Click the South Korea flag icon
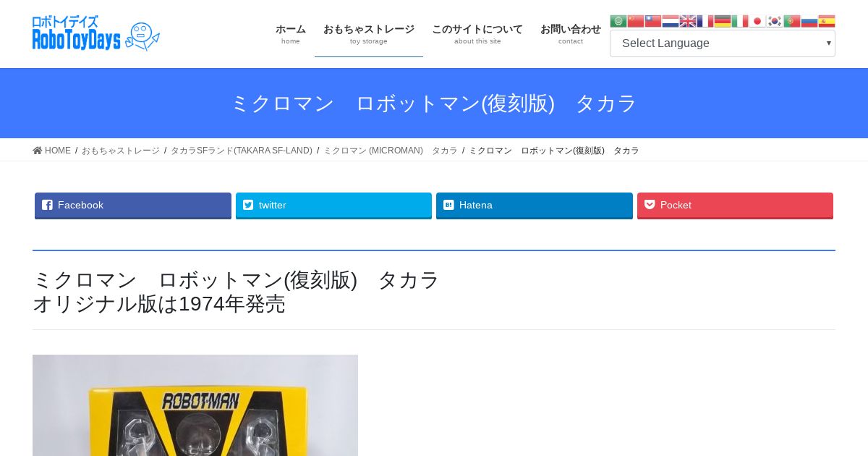 [x=775, y=21]
